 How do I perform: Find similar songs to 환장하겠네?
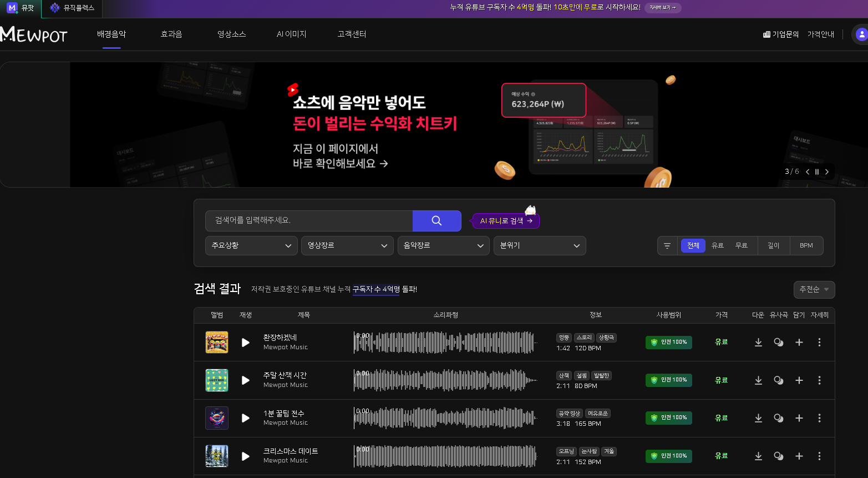point(779,343)
